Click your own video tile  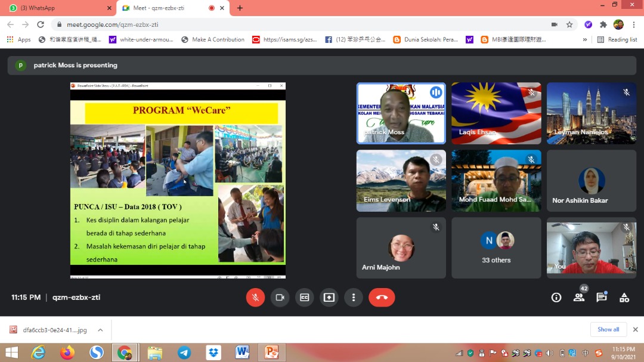592,247
